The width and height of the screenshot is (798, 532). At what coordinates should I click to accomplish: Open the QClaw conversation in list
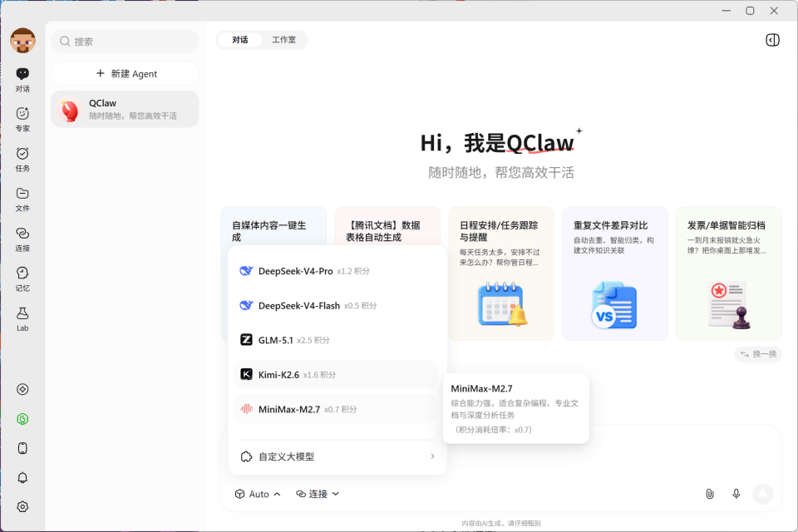pos(125,109)
